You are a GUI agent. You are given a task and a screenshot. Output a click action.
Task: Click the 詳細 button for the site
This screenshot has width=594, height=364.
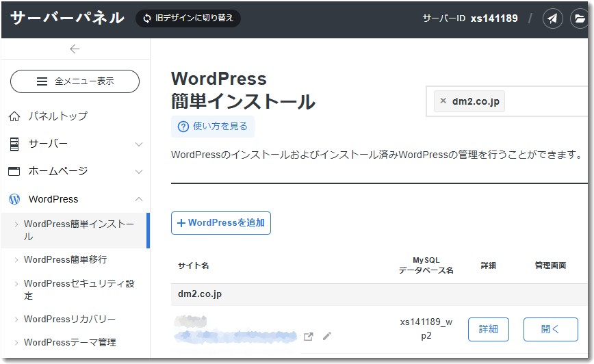pyautogui.click(x=489, y=329)
